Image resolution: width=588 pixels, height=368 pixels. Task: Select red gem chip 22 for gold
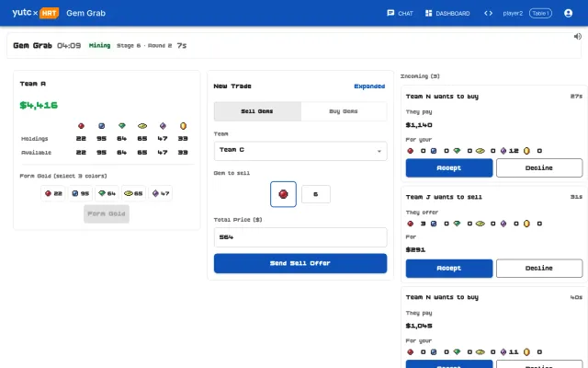point(53,193)
